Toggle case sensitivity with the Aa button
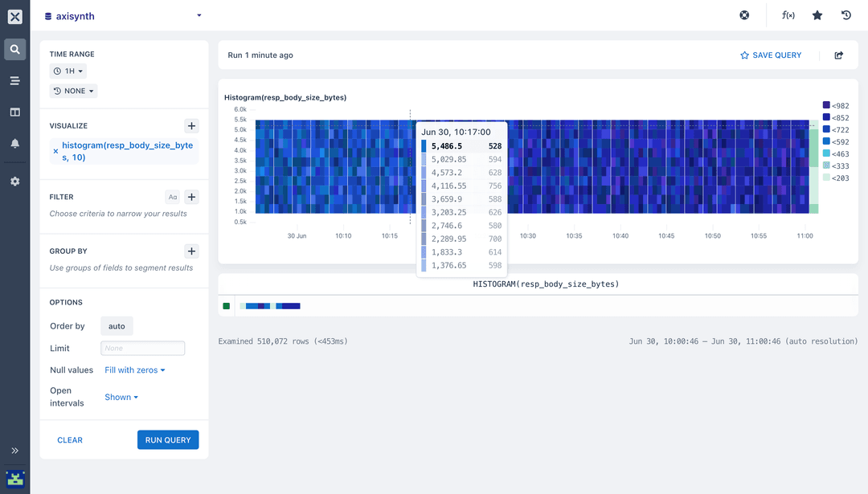This screenshot has width=868, height=494. (172, 196)
